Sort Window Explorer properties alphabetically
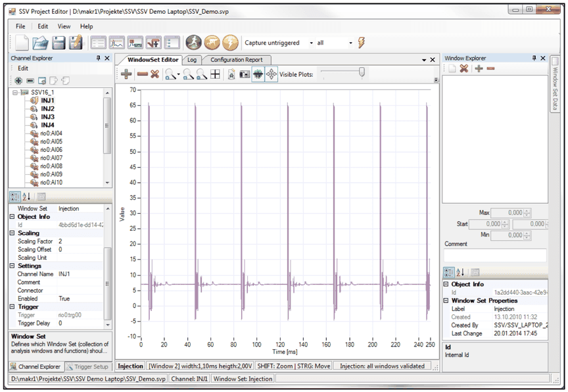 click(x=460, y=272)
